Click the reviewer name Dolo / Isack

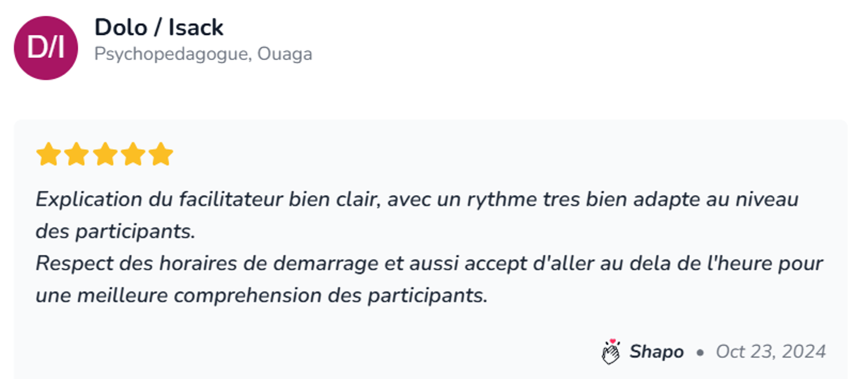[x=159, y=27]
